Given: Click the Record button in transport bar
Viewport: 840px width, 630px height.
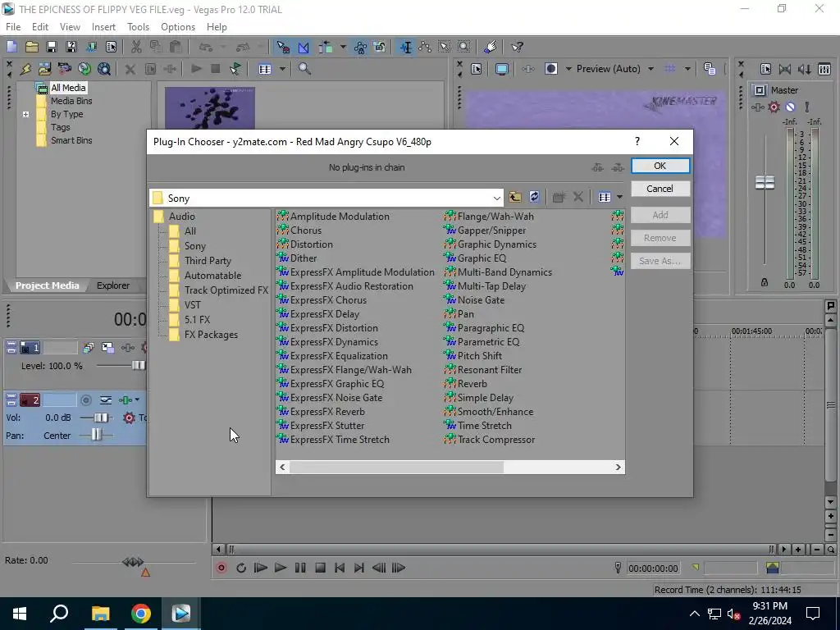Looking at the screenshot, I should point(221,568).
